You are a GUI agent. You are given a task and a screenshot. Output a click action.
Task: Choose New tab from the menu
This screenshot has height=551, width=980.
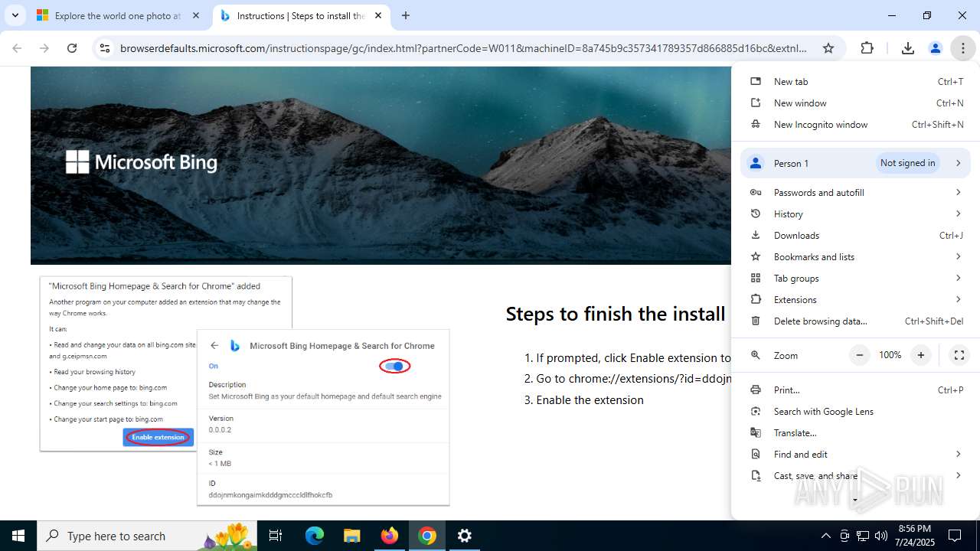coord(856,81)
